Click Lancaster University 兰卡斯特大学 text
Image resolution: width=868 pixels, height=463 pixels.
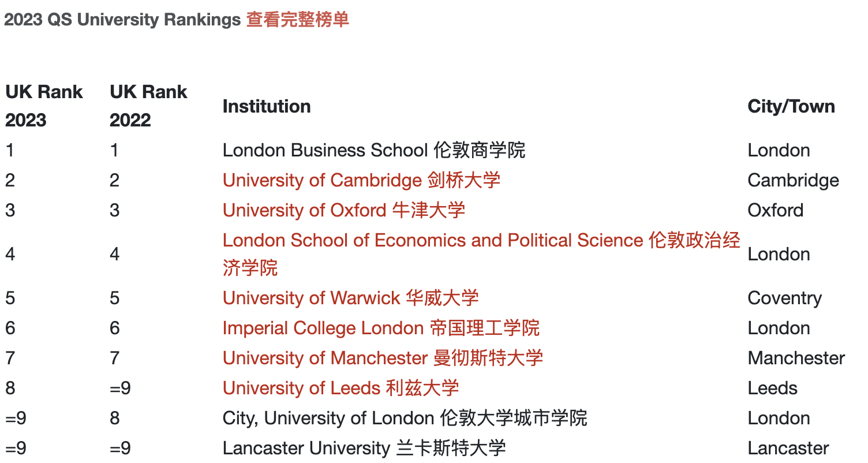tap(364, 448)
